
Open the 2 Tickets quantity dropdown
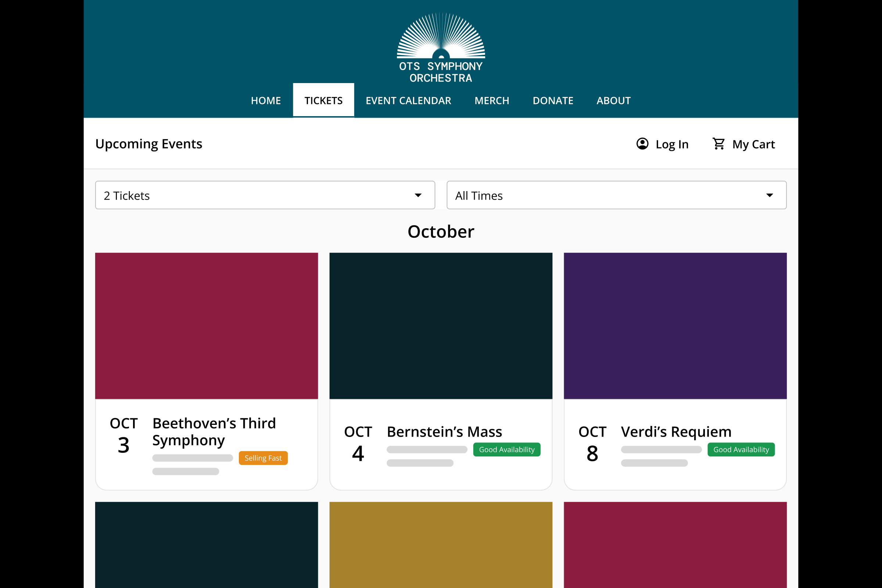(265, 195)
